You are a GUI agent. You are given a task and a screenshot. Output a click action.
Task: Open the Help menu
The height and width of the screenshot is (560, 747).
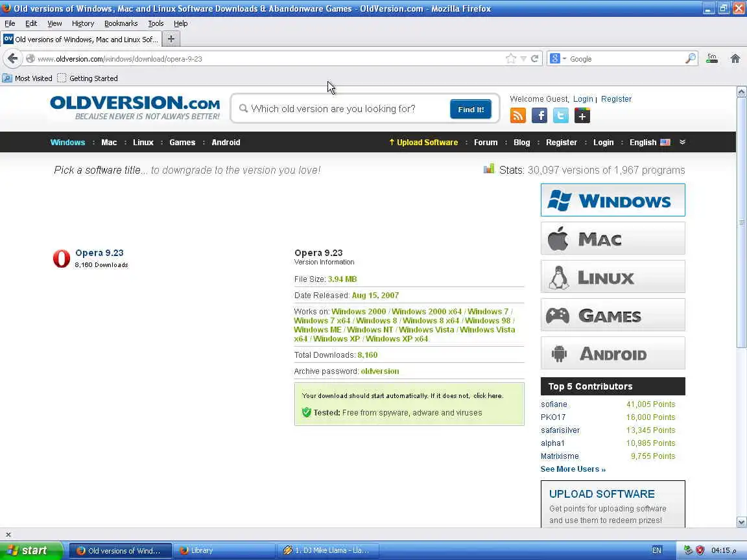(180, 23)
